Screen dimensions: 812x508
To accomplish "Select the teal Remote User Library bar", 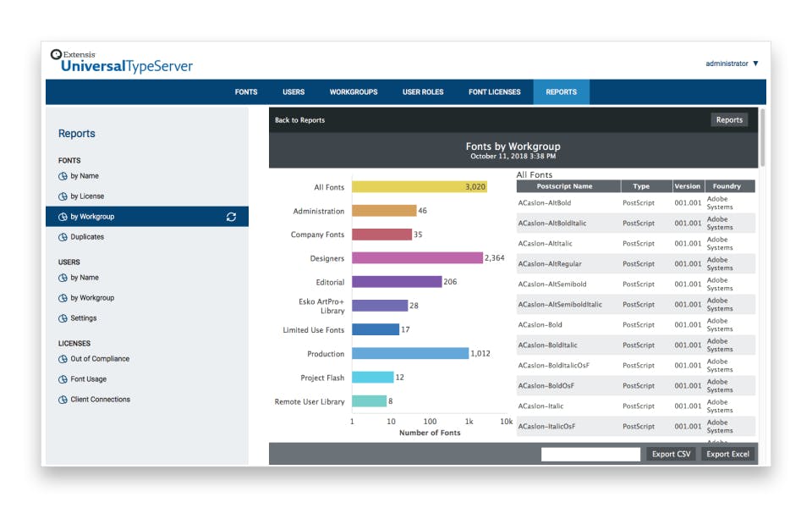I will coord(370,400).
